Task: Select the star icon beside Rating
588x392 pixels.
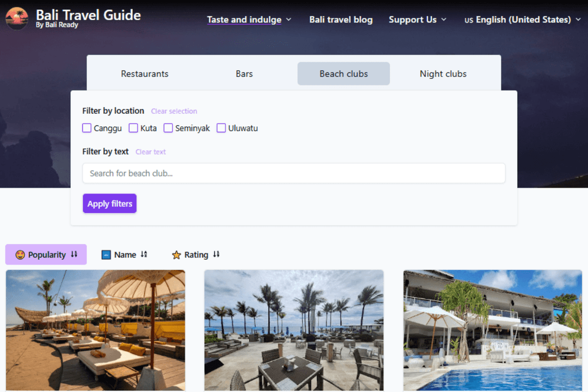Action: 176,254
